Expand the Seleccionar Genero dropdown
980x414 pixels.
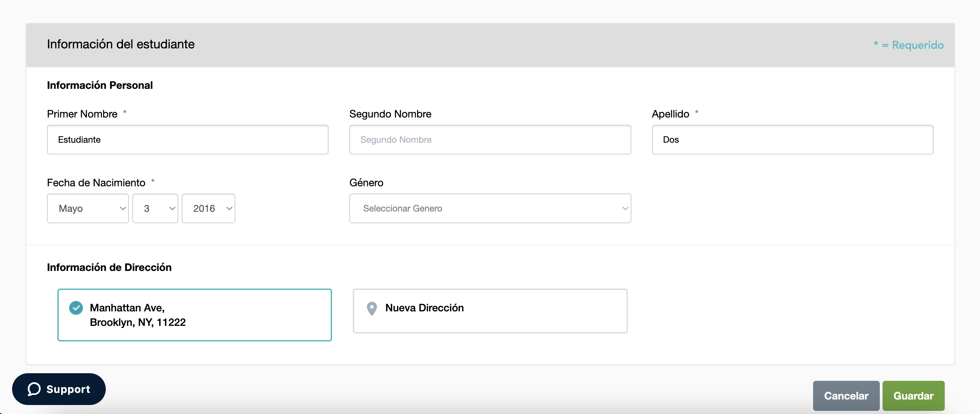pyautogui.click(x=490, y=208)
